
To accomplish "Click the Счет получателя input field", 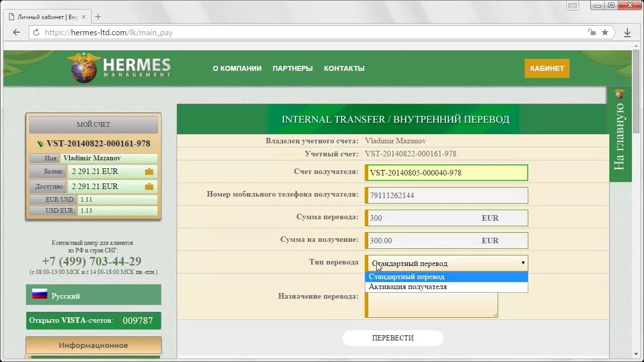I will click(447, 173).
